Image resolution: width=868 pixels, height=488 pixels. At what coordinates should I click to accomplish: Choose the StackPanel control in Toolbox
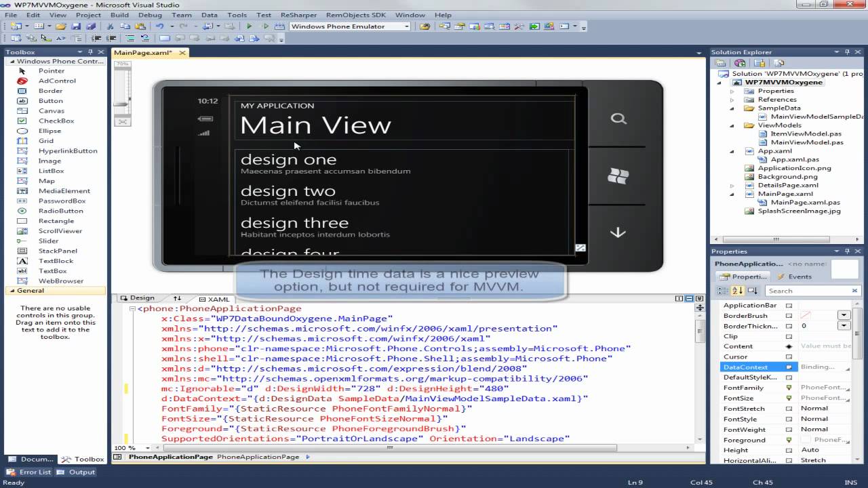pos(58,251)
